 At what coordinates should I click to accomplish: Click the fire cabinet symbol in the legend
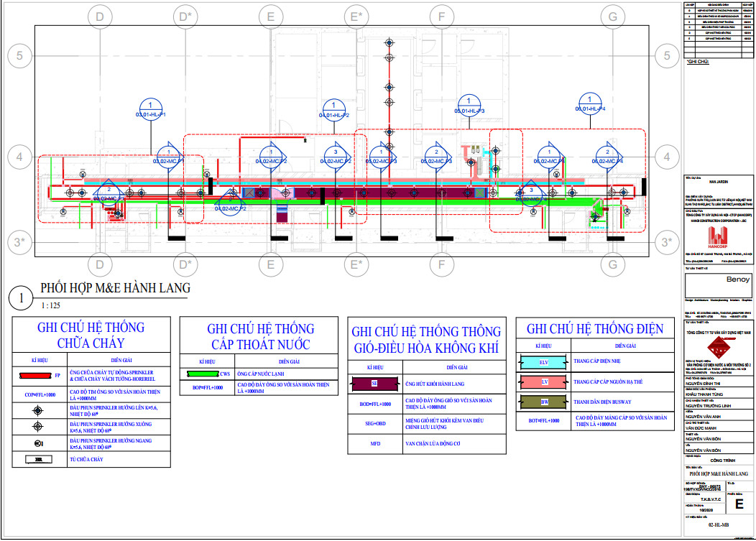tap(40, 458)
